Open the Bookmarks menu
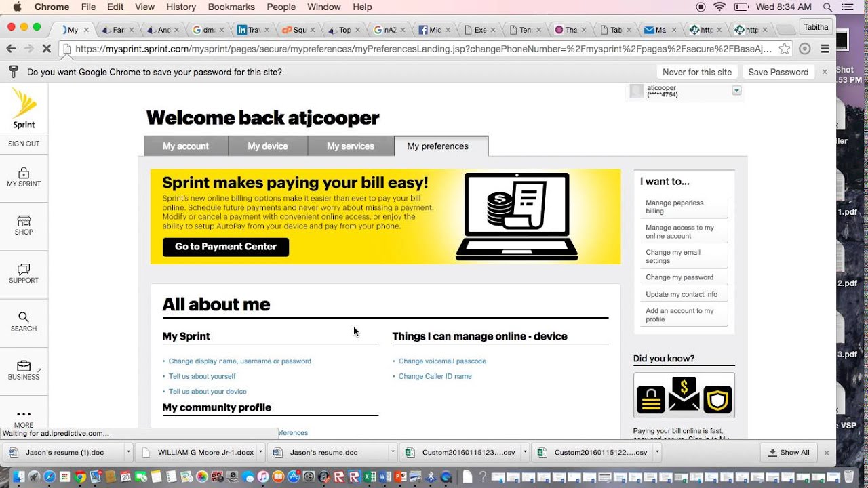The height and width of the screenshot is (488, 868). (231, 7)
